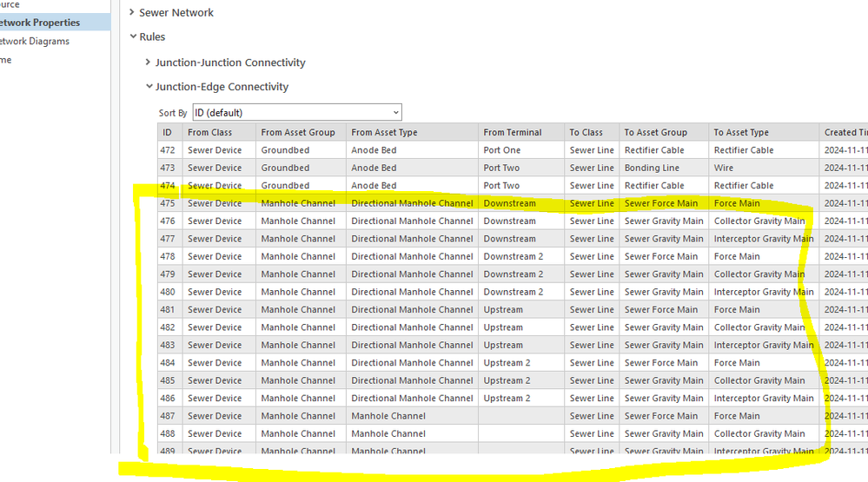Click Bonding Line cell in row 473

coord(664,168)
